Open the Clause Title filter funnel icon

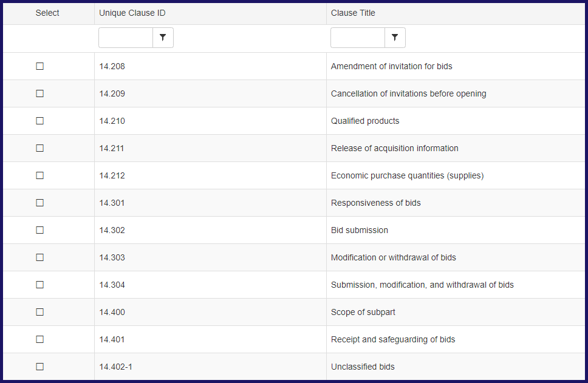click(x=395, y=37)
